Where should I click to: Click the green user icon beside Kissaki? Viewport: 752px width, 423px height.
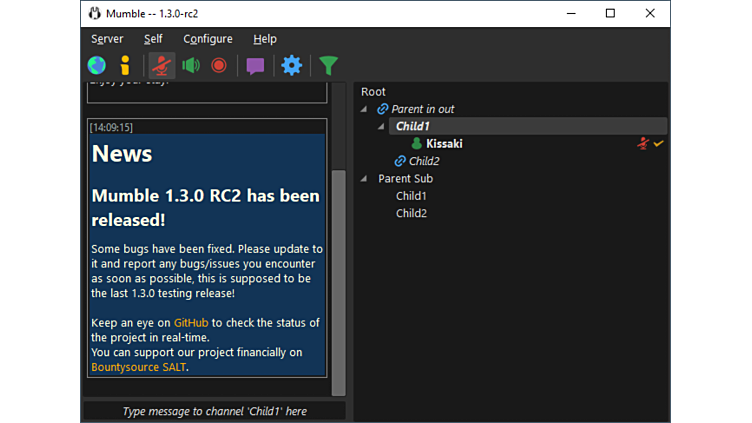417,144
